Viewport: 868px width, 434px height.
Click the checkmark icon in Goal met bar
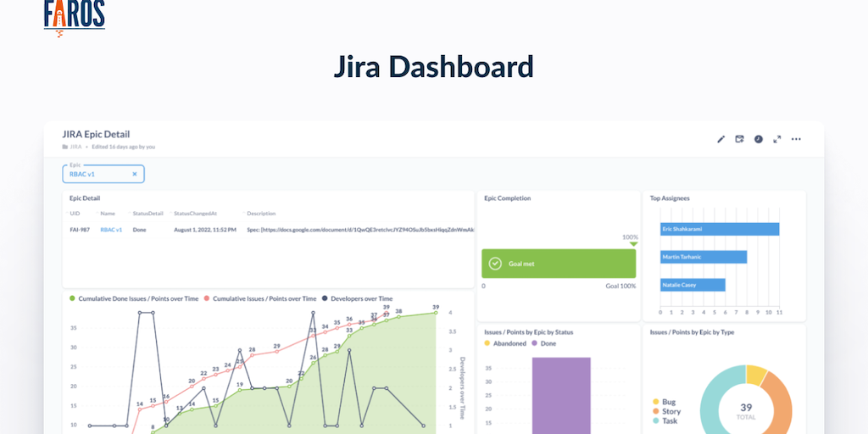[495, 264]
